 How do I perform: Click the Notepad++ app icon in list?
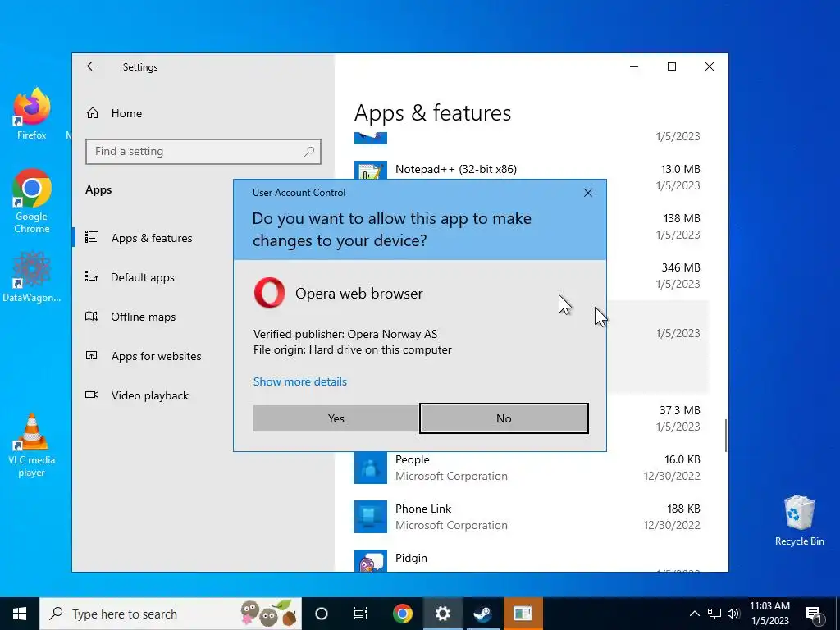pos(371,171)
